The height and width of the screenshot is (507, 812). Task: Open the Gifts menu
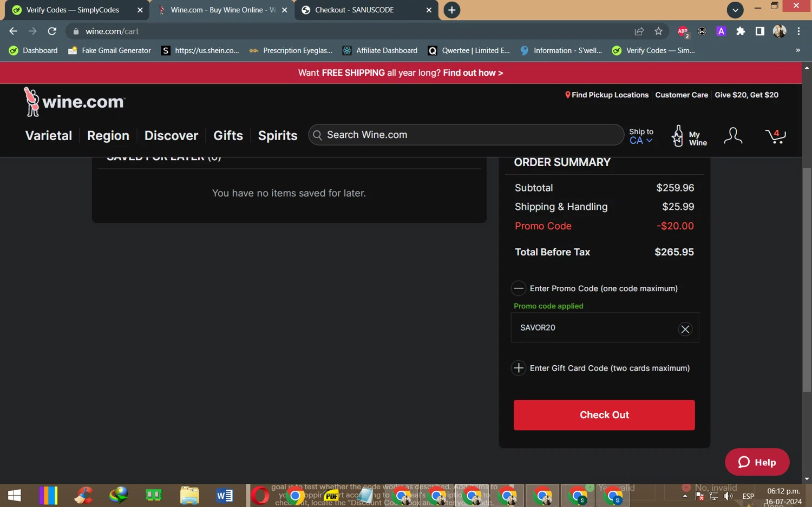pos(228,136)
